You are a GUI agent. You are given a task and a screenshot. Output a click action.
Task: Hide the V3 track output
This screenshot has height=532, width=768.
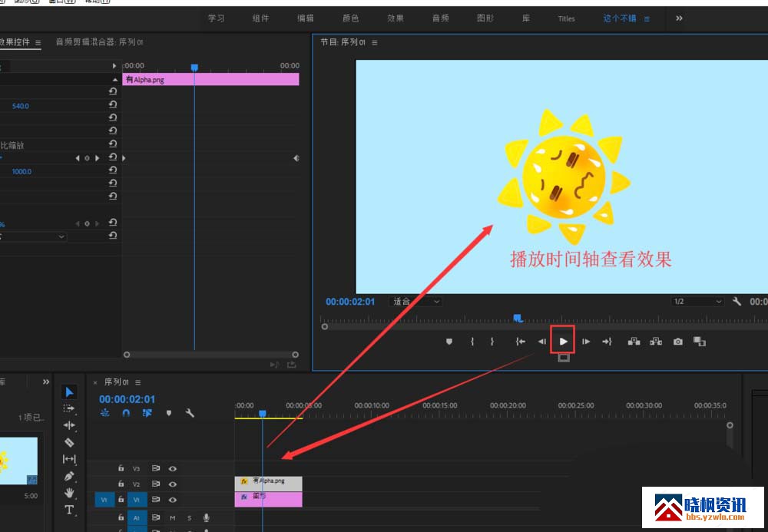pyautogui.click(x=172, y=468)
